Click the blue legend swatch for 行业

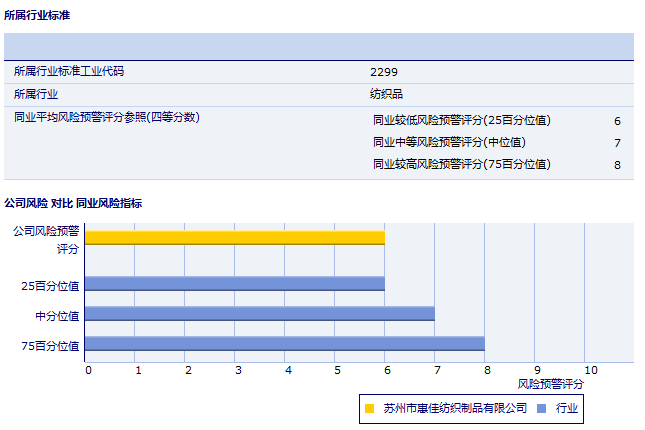point(541,408)
